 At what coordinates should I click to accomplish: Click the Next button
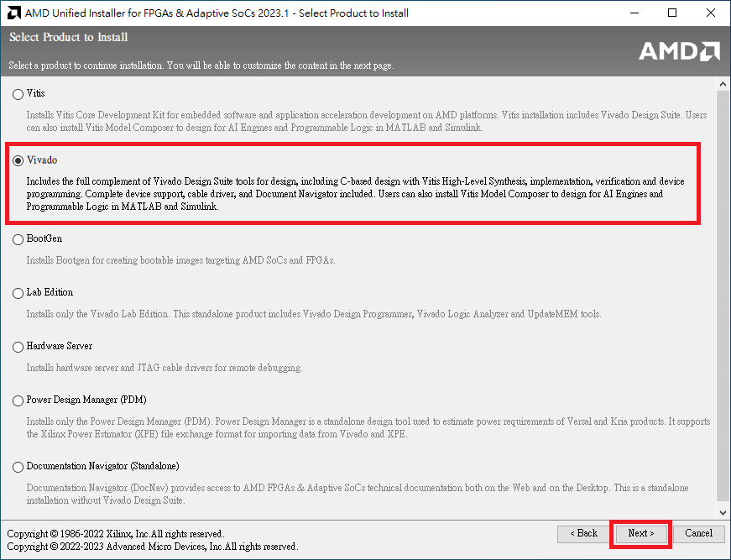[640, 533]
